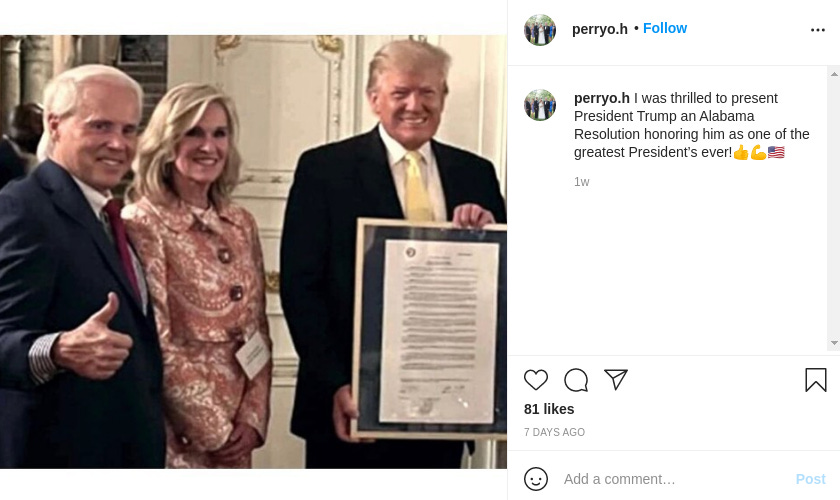840x500 pixels.
Task: Like the post with the heart icon
Action: (x=536, y=380)
